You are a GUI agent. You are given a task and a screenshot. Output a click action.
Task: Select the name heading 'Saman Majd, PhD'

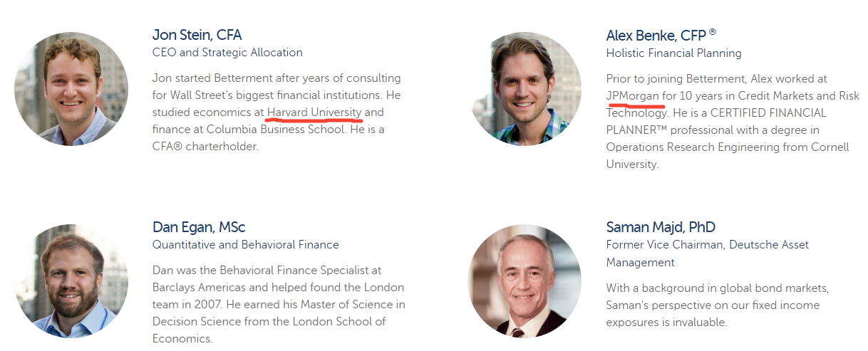click(661, 227)
